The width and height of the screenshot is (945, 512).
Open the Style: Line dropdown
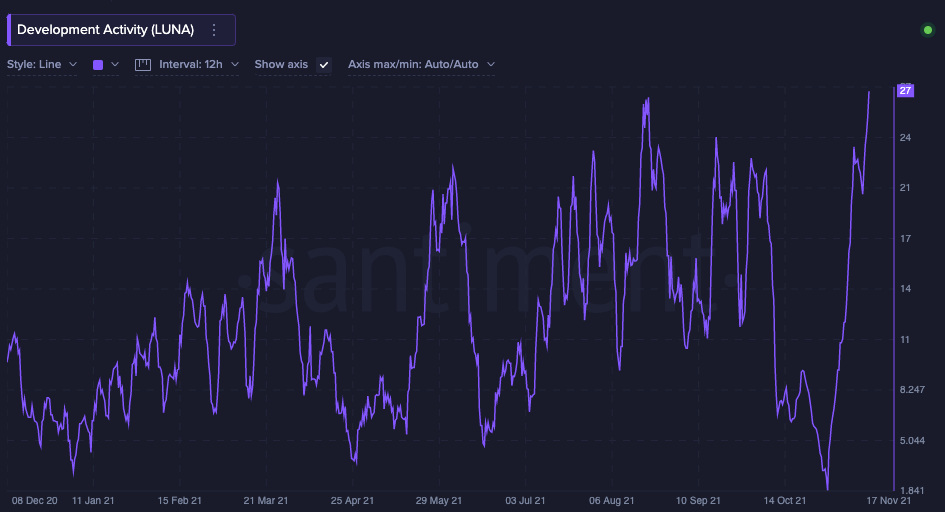[41, 64]
